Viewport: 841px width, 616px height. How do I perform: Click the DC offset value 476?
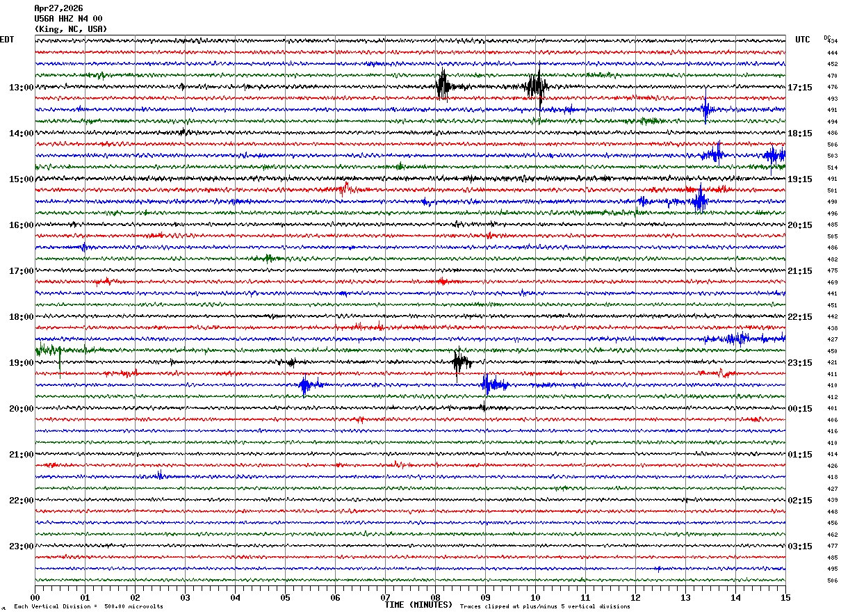coord(832,88)
